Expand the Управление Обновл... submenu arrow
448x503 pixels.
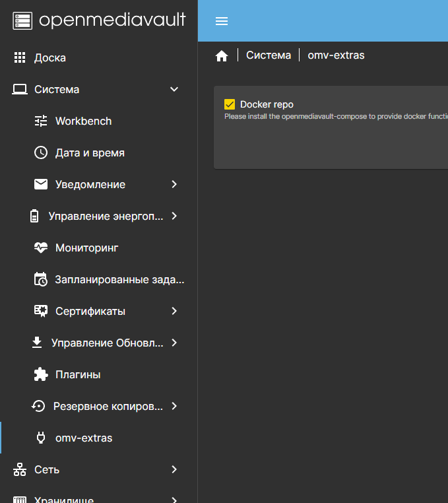point(174,343)
